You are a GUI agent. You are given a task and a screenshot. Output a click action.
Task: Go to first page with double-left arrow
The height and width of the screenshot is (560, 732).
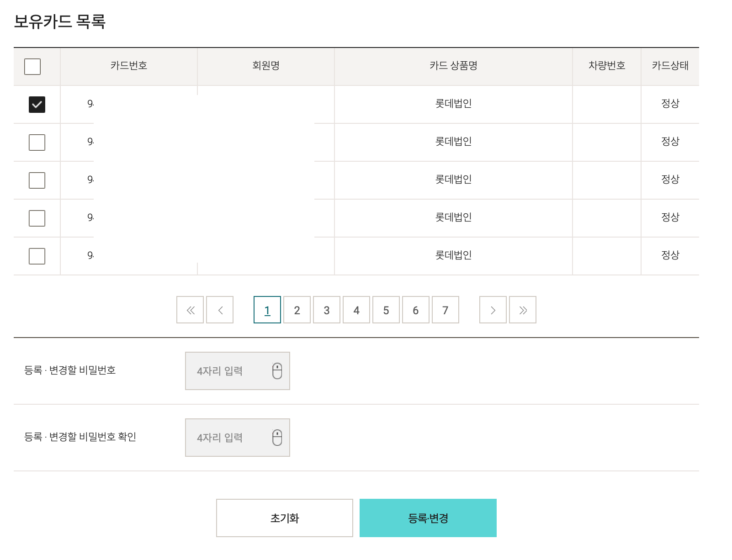[x=190, y=310]
